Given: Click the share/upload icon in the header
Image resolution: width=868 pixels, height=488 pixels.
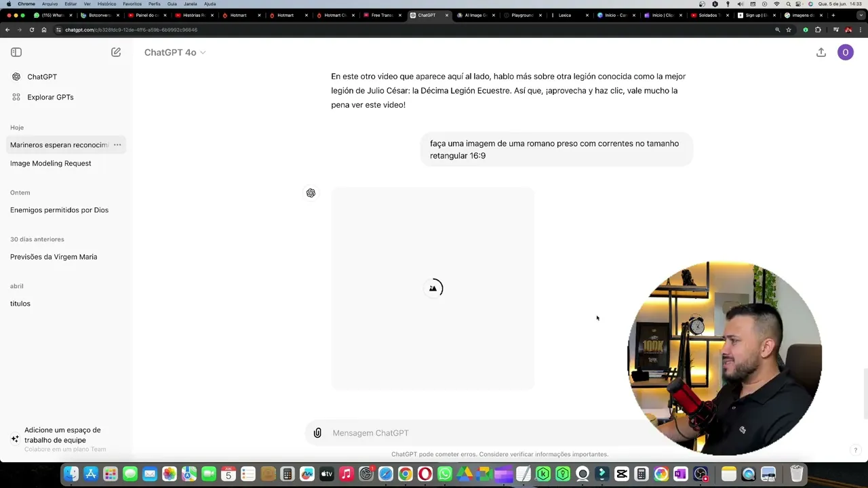Looking at the screenshot, I should coord(821,52).
